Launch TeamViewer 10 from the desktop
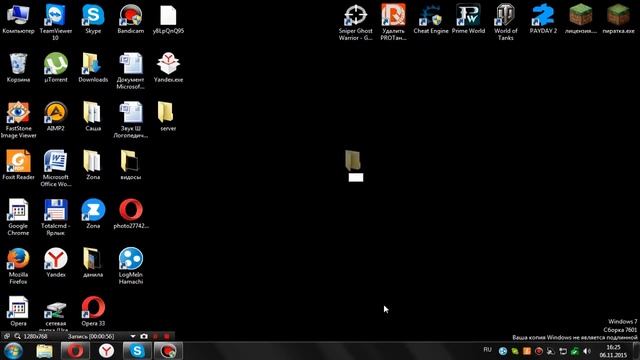The width and height of the screenshot is (640, 360). 56,22
